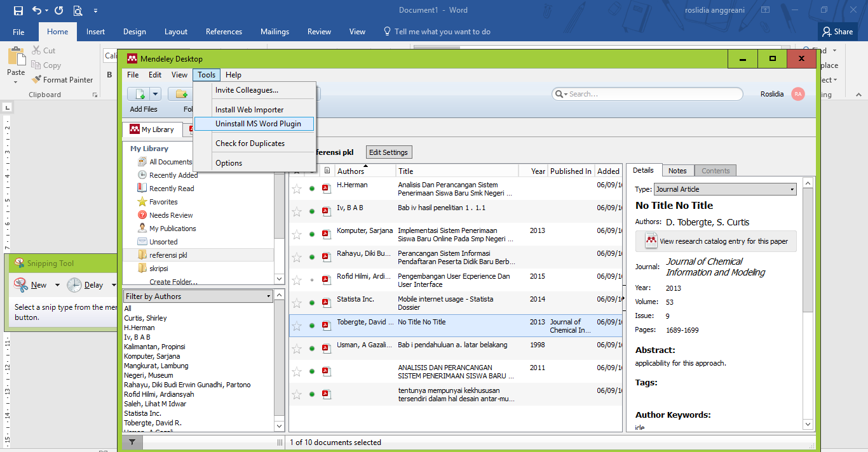This screenshot has height=452, width=868.
Task: Open the search options magnifier dropdown
Action: pos(561,94)
